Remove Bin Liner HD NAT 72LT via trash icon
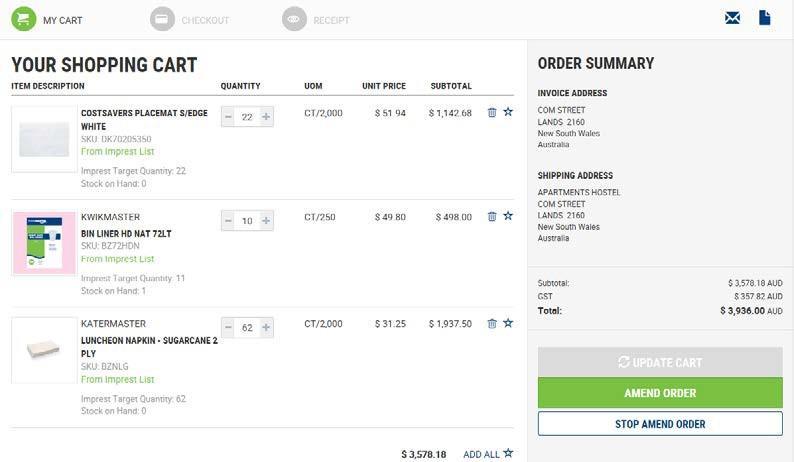794x462 pixels. (492, 217)
